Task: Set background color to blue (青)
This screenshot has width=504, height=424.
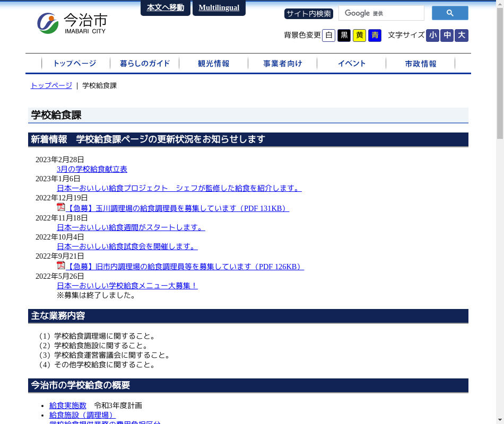Action: click(x=375, y=36)
